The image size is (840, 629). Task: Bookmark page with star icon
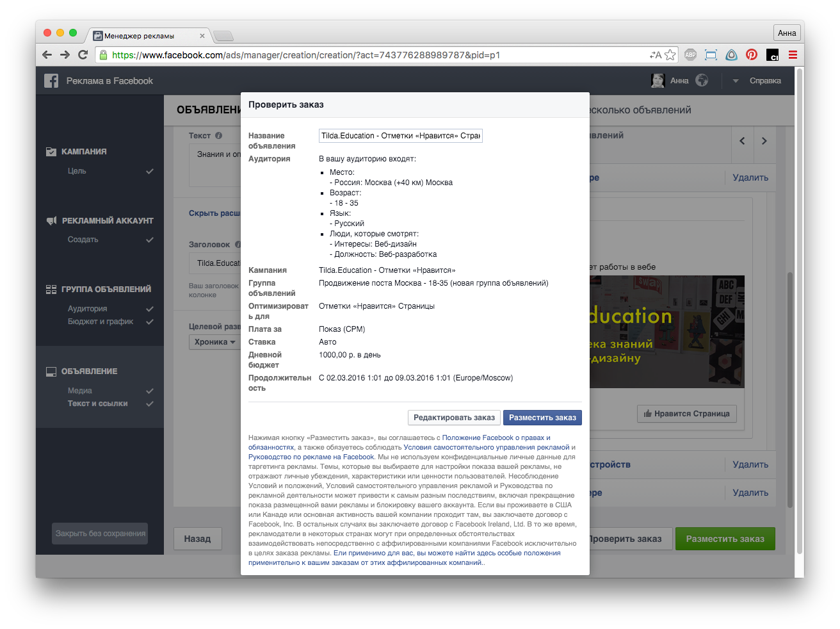pyautogui.click(x=670, y=55)
